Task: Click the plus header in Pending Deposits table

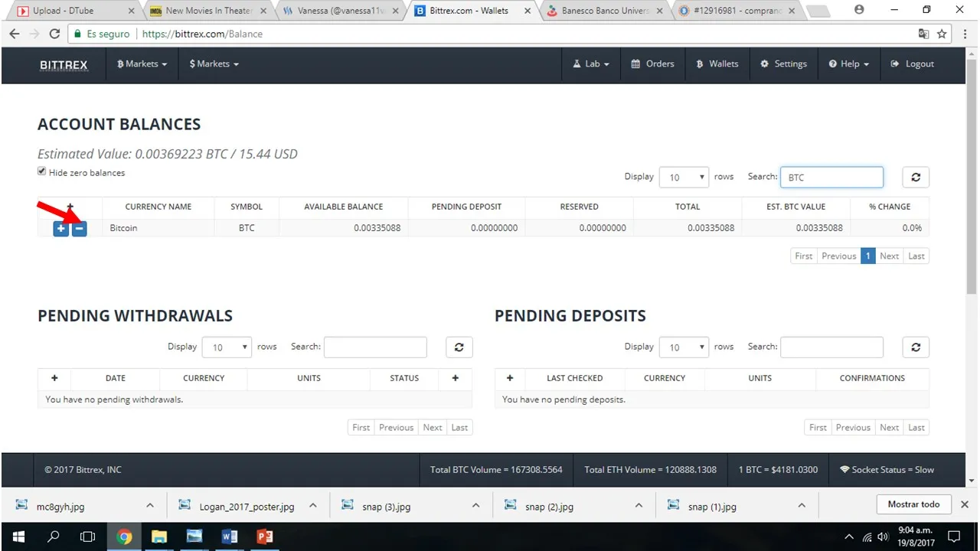Action: click(510, 378)
